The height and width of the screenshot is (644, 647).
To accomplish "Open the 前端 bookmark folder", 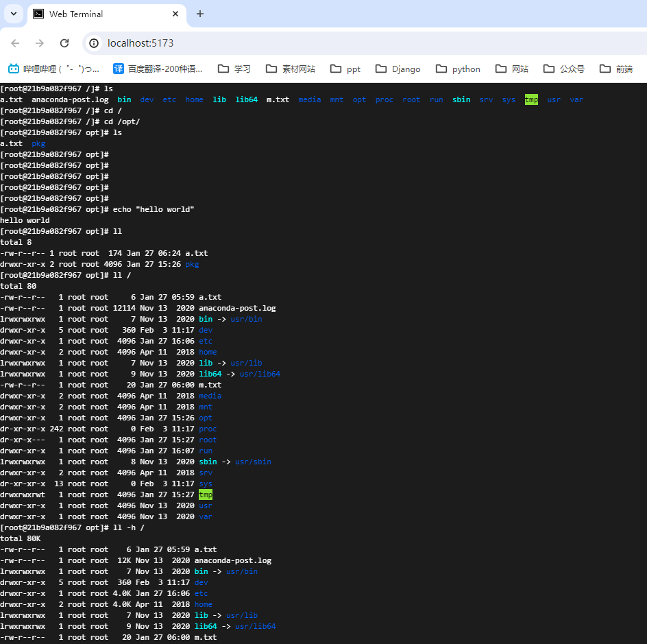I will pos(615,69).
